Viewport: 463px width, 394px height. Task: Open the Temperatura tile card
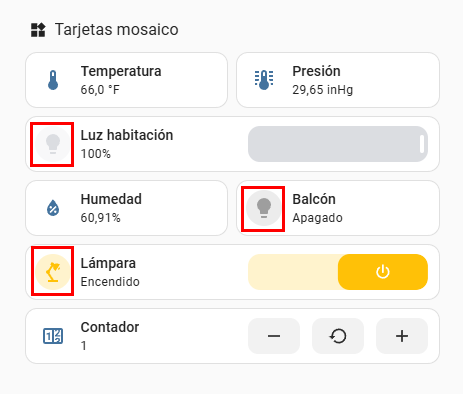coord(127,80)
